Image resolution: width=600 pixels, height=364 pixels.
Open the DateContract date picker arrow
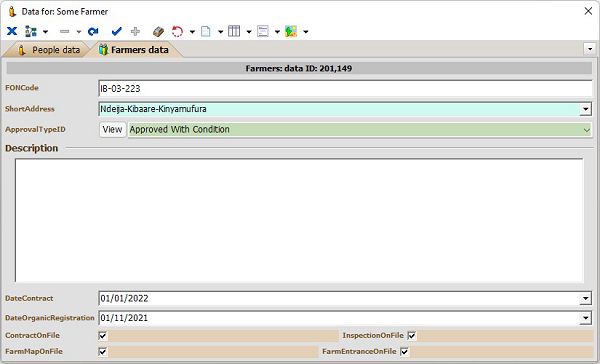pyautogui.click(x=585, y=299)
